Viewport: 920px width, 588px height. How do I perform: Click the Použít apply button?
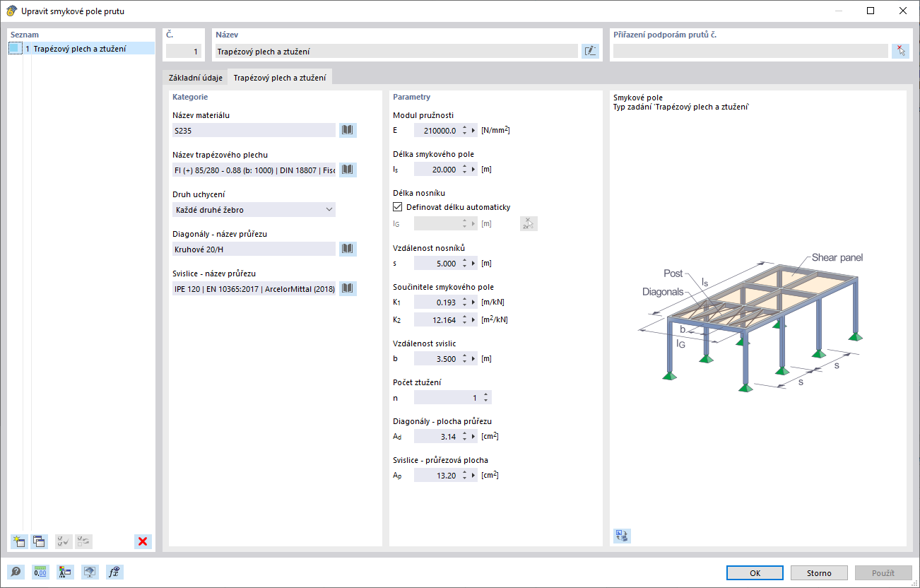[x=883, y=572]
